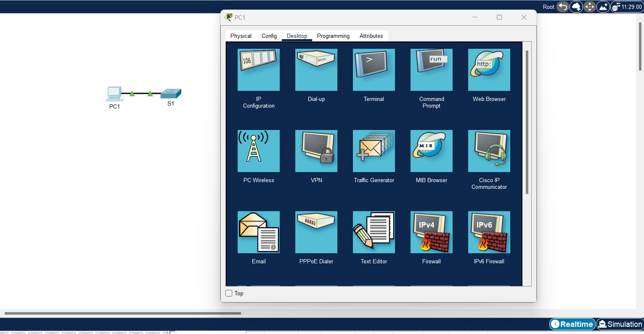The width and height of the screenshot is (644, 334).
Task: Open the Web Browser application
Action: click(489, 70)
